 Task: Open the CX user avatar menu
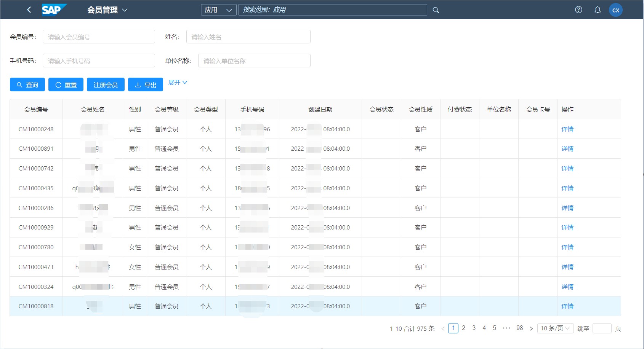click(x=616, y=10)
